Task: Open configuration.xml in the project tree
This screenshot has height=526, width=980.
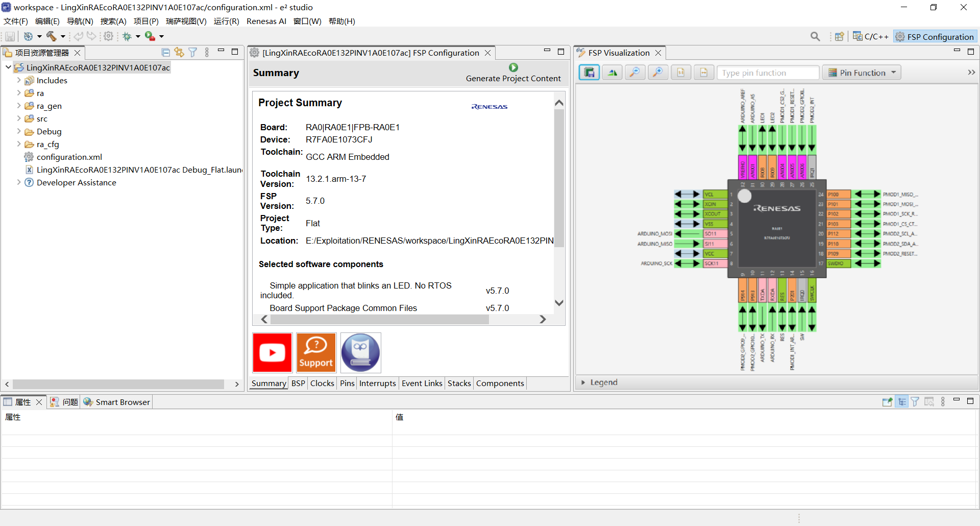Action: click(69, 157)
